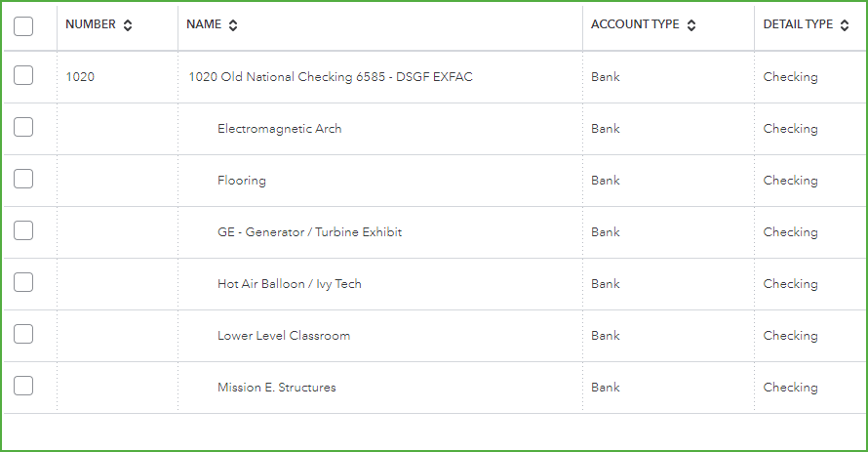Image resolution: width=868 pixels, height=452 pixels.
Task: Open the Electromagnetic Arch sub-account
Action: coord(279,129)
